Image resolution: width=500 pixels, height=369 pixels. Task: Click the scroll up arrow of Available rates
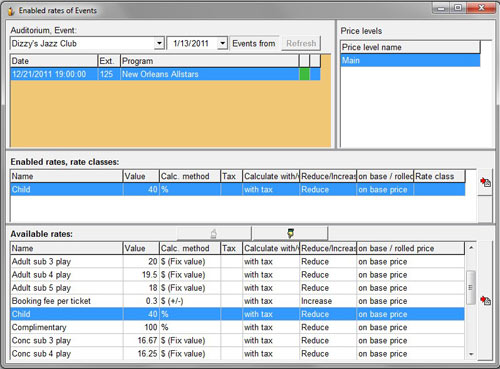point(471,248)
